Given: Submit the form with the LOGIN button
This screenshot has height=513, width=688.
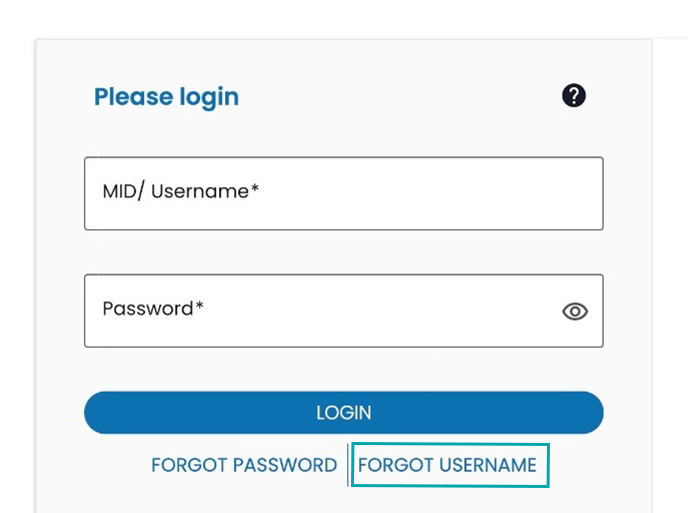Looking at the screenshot, I should click(343, 412).
